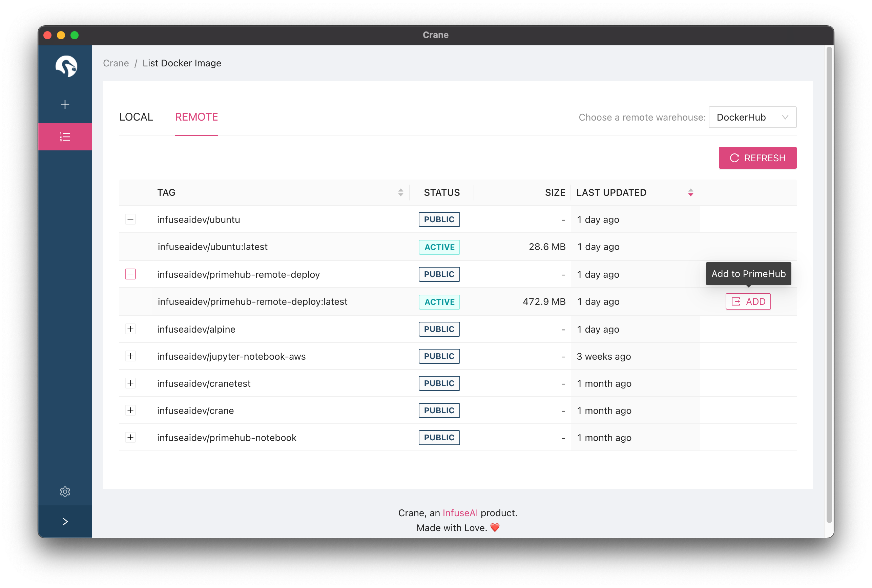Click the Crane logo icon in the sidebar
The width and height of the screenshot is (872, 588).
click(66, 66)
